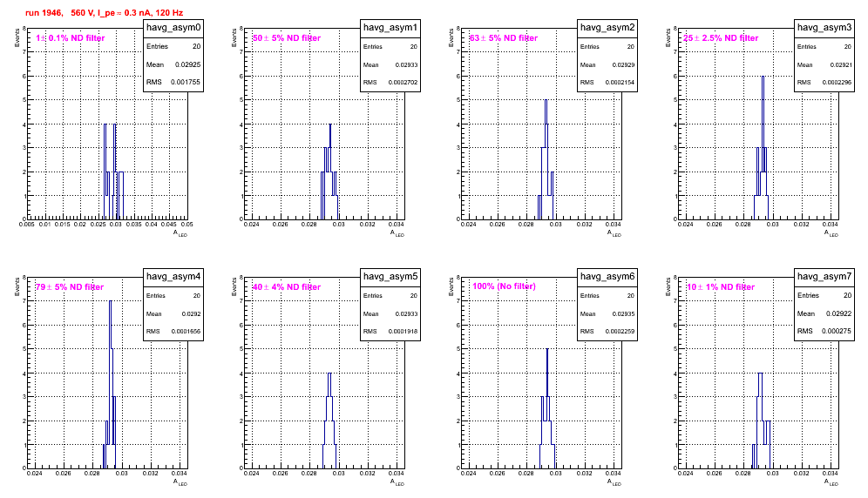
Task: Click Mean 0.0292 in havg_asym4 box
Action: [x=173, y=313]
